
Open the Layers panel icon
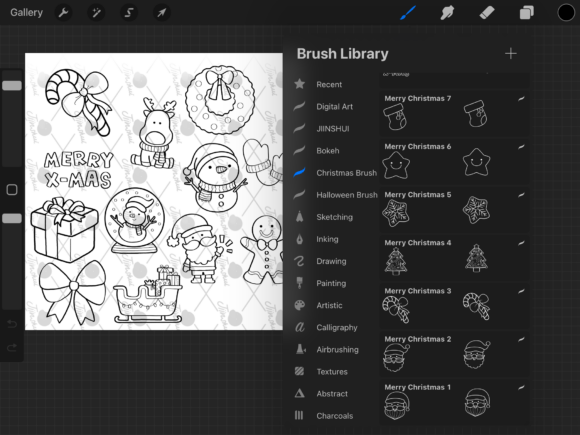[x=526, y=13]
